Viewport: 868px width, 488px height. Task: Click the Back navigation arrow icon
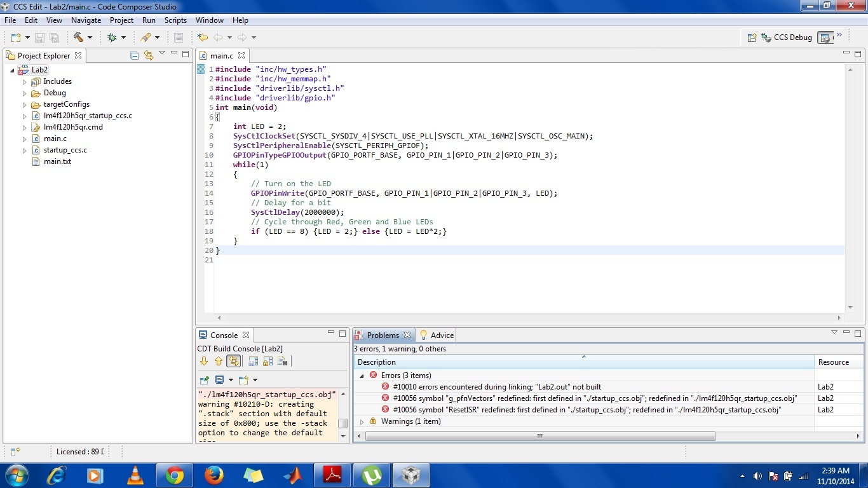(218, 37)
